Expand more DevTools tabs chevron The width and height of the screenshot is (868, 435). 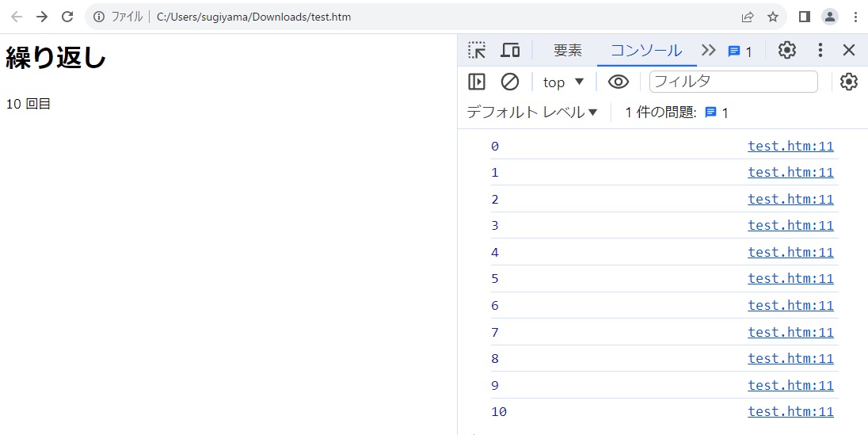pos(708,51)
